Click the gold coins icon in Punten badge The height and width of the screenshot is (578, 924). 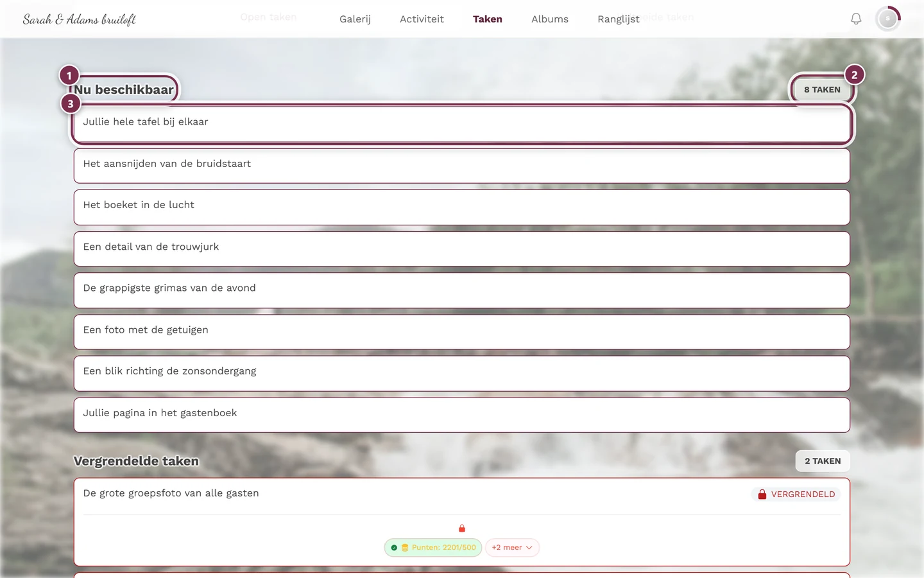tap(405, 548)
